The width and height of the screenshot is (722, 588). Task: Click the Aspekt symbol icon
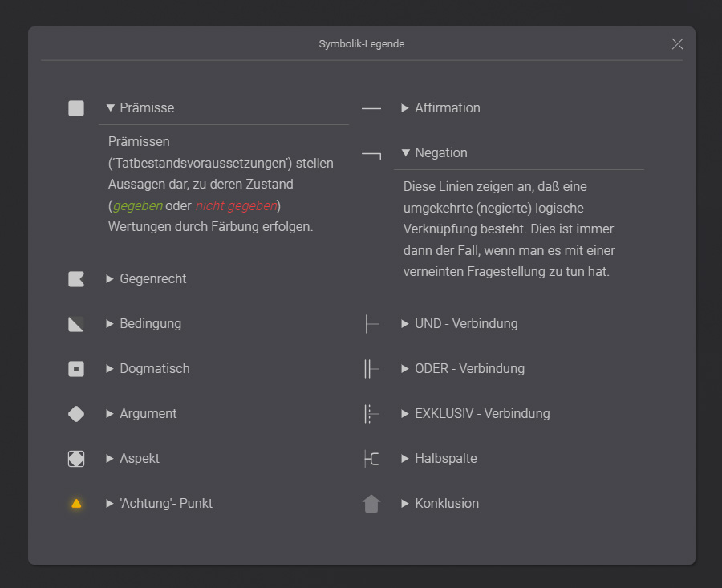tap(76, 458)
